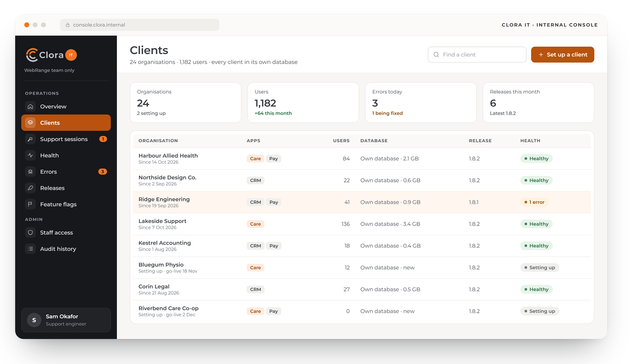Click the Organisations summary card

click(x=185, y=103)
